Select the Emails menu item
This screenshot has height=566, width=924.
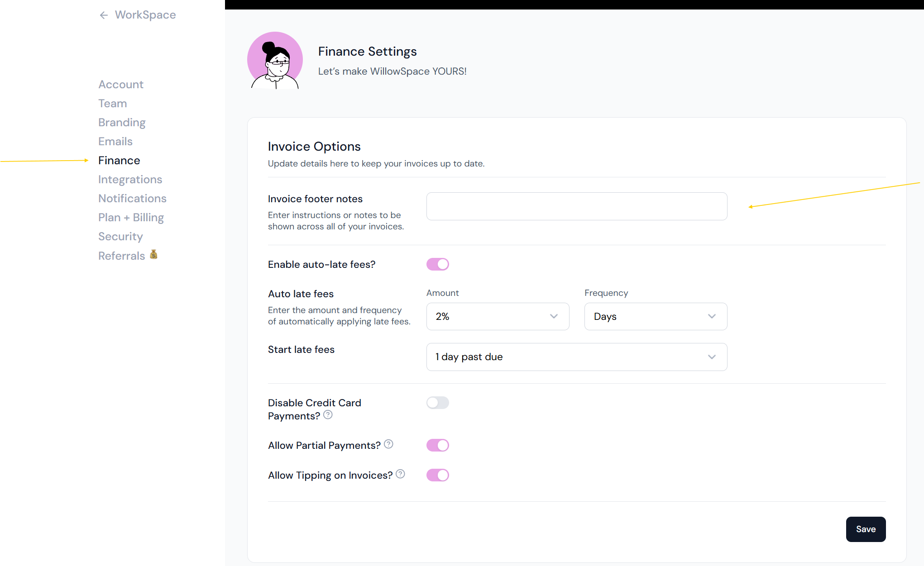115,142
